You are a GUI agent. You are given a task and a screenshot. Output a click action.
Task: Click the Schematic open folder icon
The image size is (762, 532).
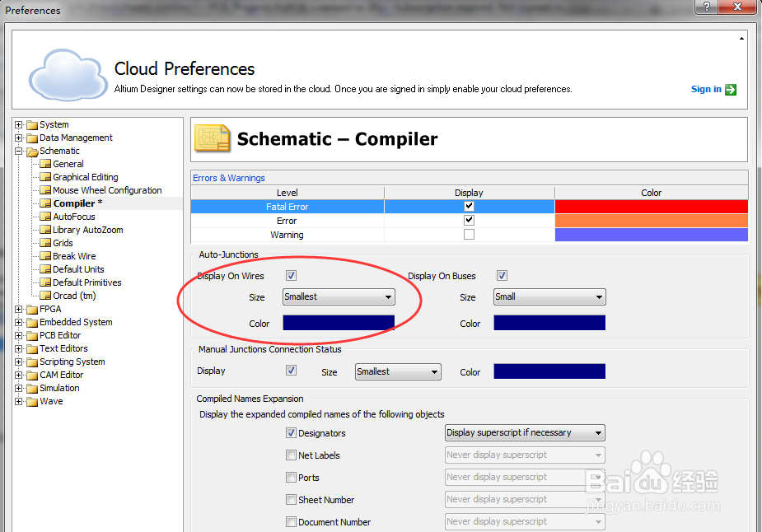(32, 151)
